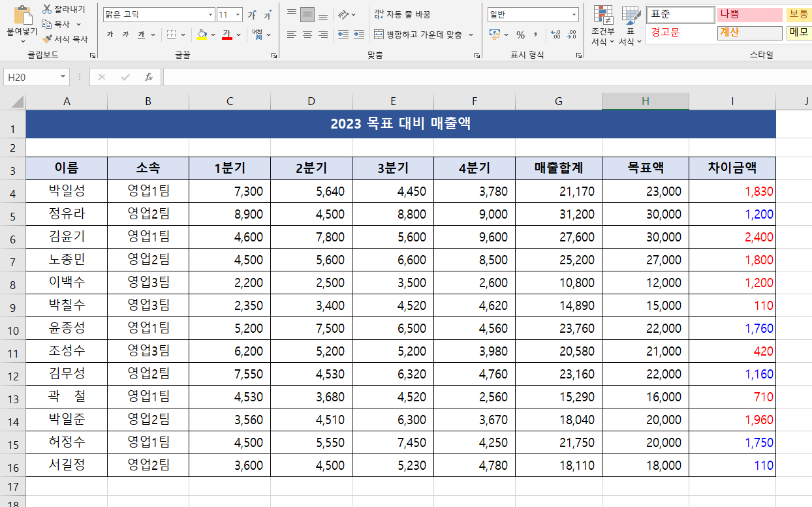812x507 pixels.
Task: Increase font size with the larger 가 button
Action: pyautogui.click(x=252, y=14)
